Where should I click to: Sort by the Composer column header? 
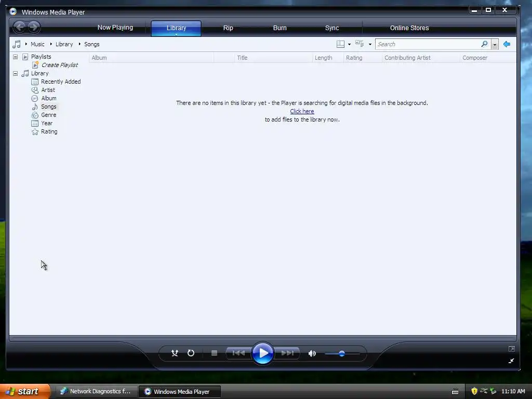[488, 58]
